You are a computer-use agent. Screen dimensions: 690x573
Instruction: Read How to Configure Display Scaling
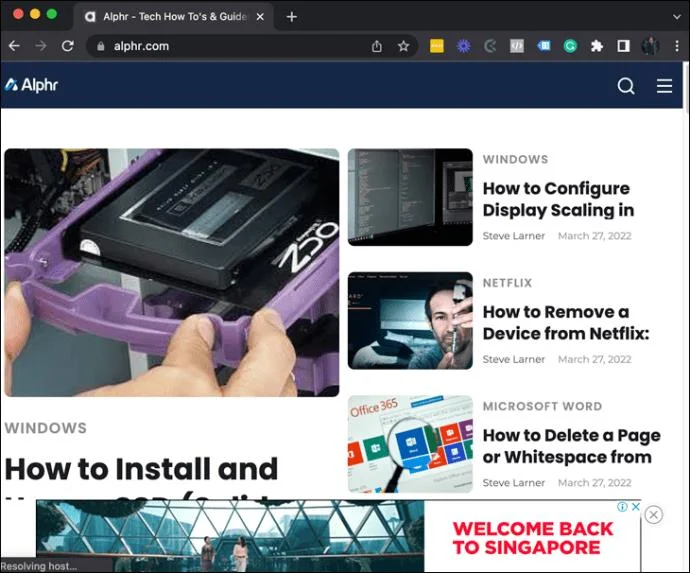point(558,199)
